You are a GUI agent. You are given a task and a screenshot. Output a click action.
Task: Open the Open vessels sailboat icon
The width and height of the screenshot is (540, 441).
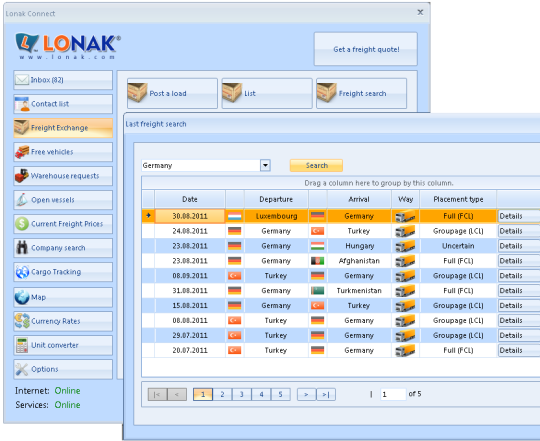click(x=22, y=200)
